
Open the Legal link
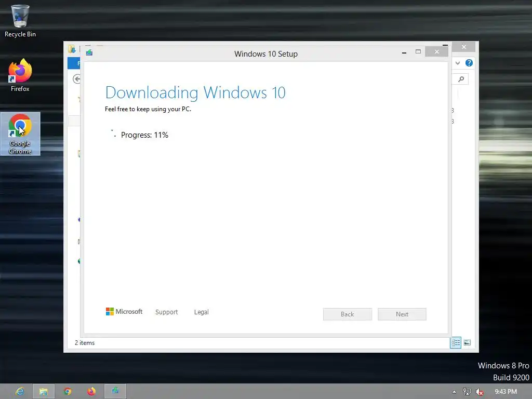[202, 312]
